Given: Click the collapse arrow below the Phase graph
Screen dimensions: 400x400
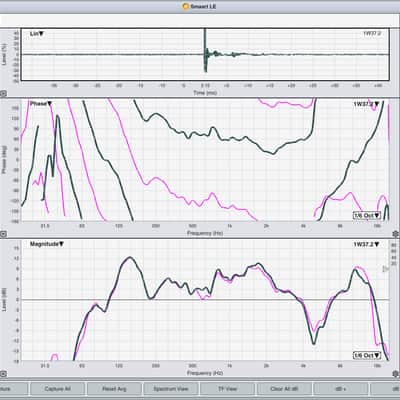Looking at the screenshot, I should pyautogui.click(x=3, y=234).
